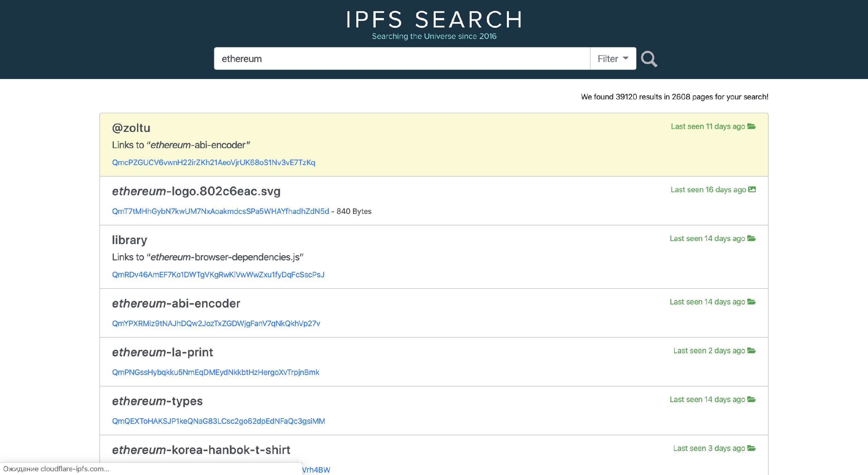Click folder icon in ethereum-korea-hanbok-t-shirt result
Screen dimensions: 868x475
click(x=752, y=448)
